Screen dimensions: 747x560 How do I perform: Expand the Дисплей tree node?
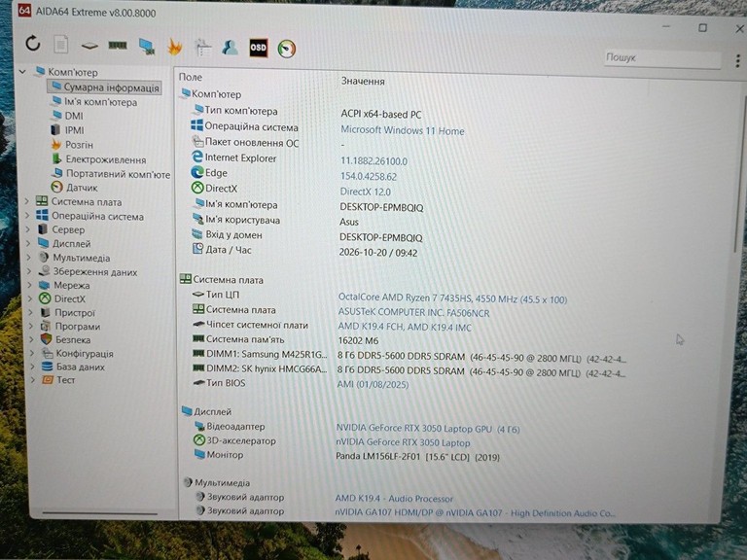(28, 243)
